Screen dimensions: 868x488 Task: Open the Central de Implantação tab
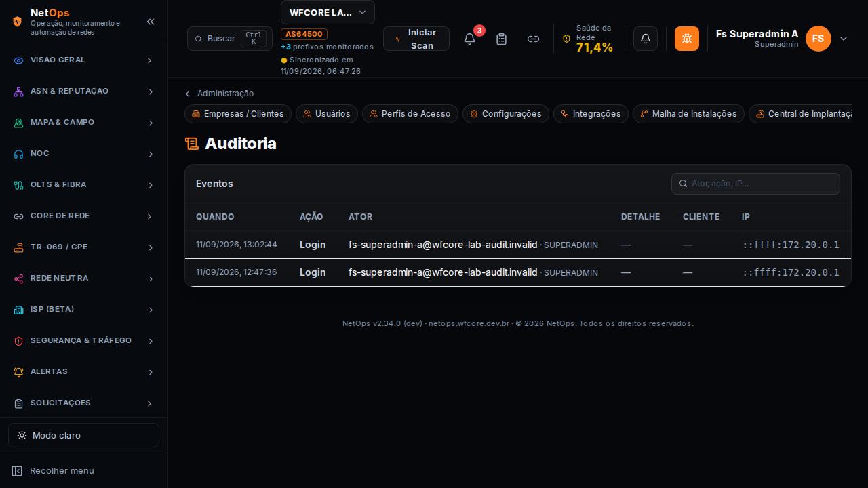[800, 114]
